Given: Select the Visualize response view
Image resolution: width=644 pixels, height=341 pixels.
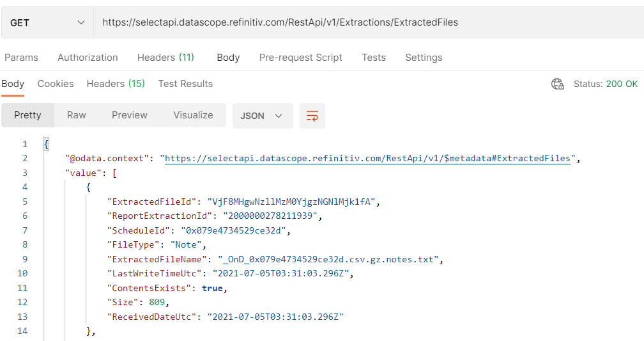Looking at the screenshot, I should click(x=193, y=115).
